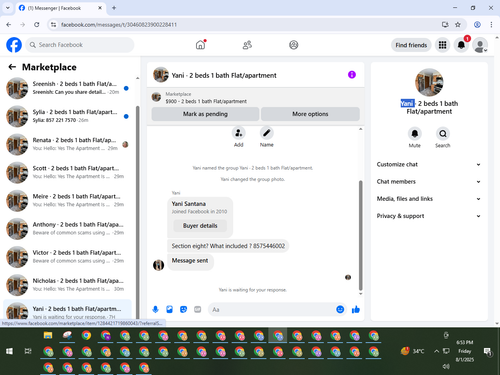500x375 pixels.
Task: Open the Home feed icon
Action: [200, 45]
